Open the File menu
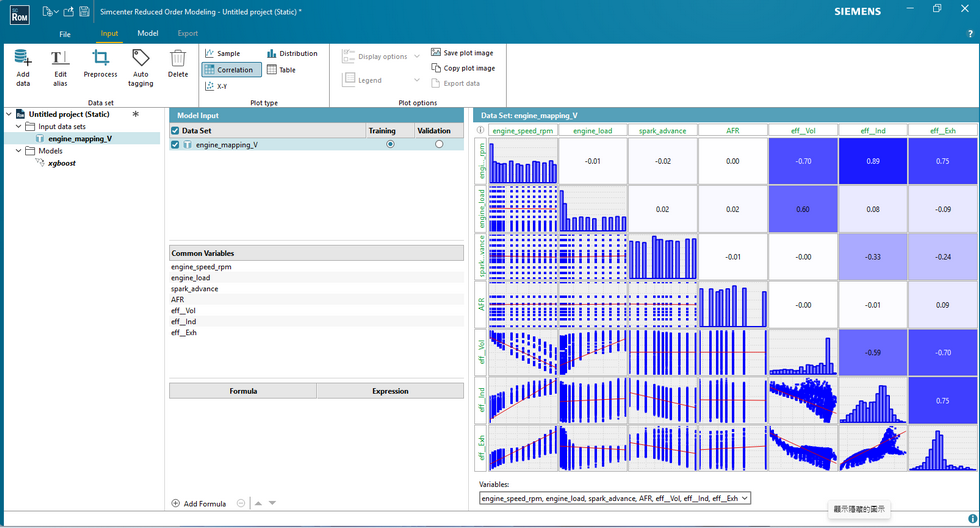Viewport: 980px width, 528px height. tap(65, 34)
